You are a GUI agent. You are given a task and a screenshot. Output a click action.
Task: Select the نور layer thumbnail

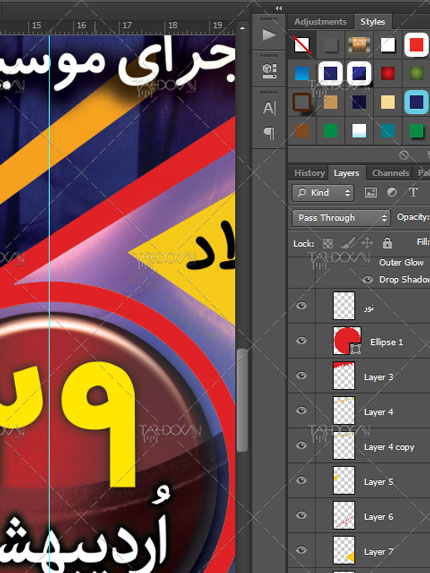coord(344,306)
